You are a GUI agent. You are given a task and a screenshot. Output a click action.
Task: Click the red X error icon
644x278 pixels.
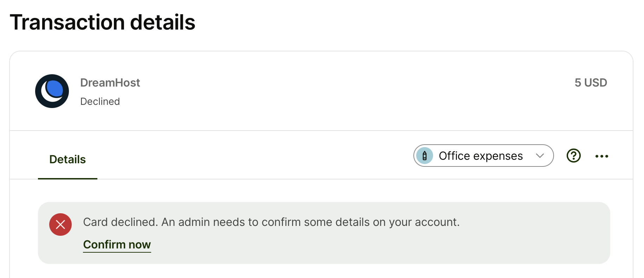point(60,225)
